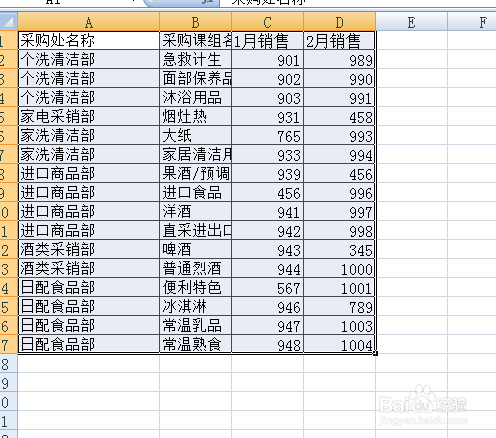
Task: Select the value 942 cell
Action: pos(268,231)
